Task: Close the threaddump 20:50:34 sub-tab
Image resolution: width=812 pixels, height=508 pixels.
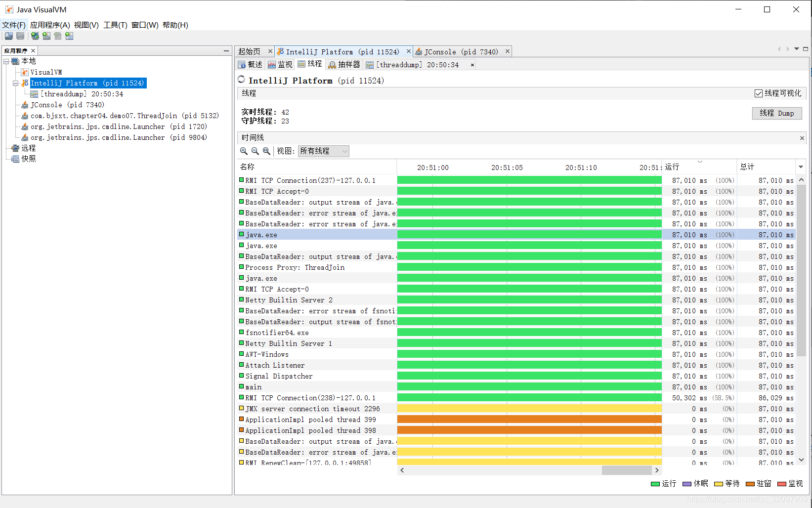Action: pyautogui.click(x=472, y=65)
